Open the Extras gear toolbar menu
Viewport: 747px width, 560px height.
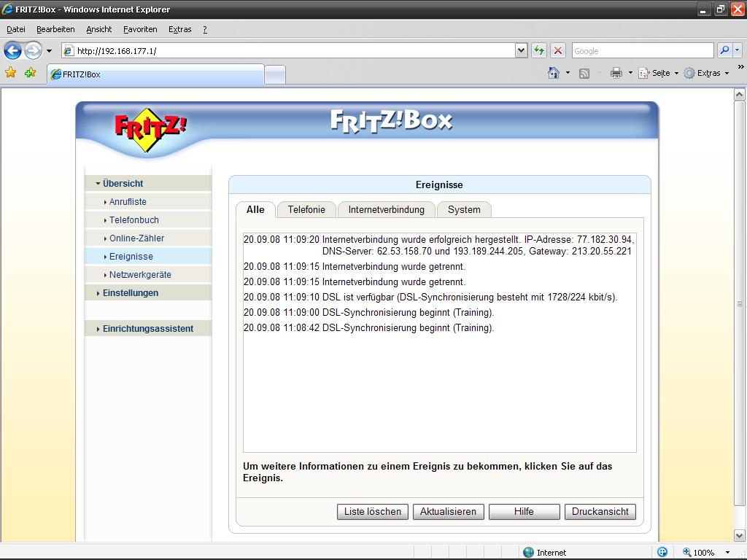(706, 73)
